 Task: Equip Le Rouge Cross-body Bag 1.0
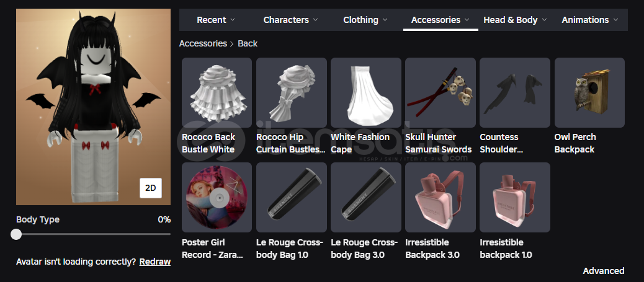click(x=291, y=198)
